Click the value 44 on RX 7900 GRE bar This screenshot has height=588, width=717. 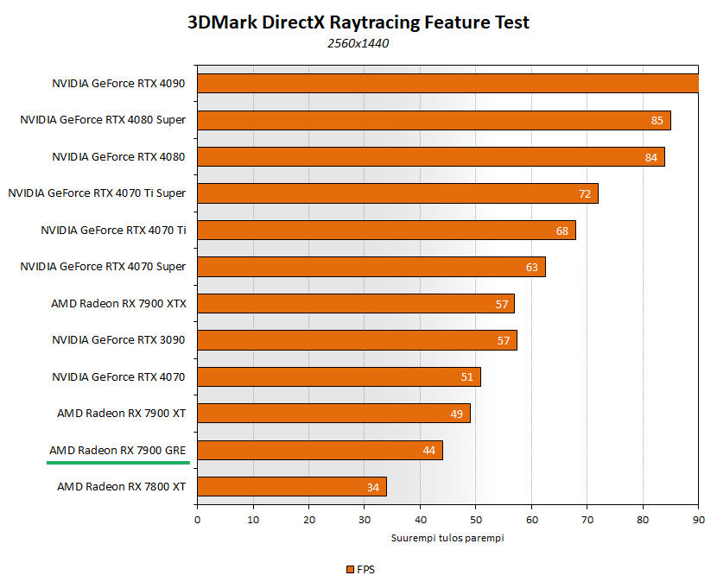coord(429,451)
